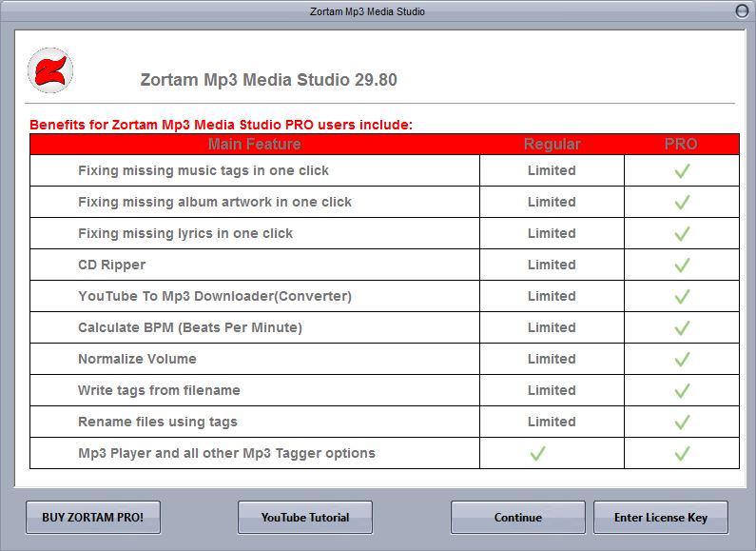
Task: Click 'Limited' in Rename files using tags row
Action: coord(552,422)
